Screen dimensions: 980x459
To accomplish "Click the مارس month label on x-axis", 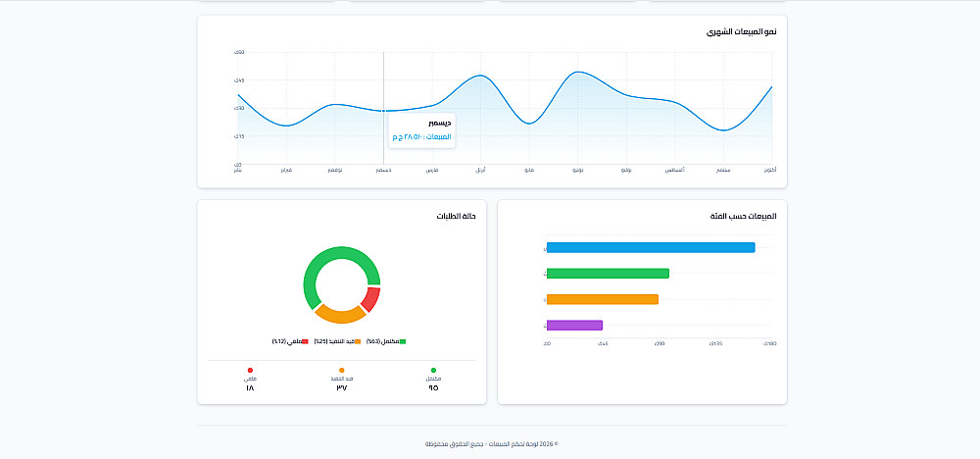I will pyautogui.click(x=432, y=170).
